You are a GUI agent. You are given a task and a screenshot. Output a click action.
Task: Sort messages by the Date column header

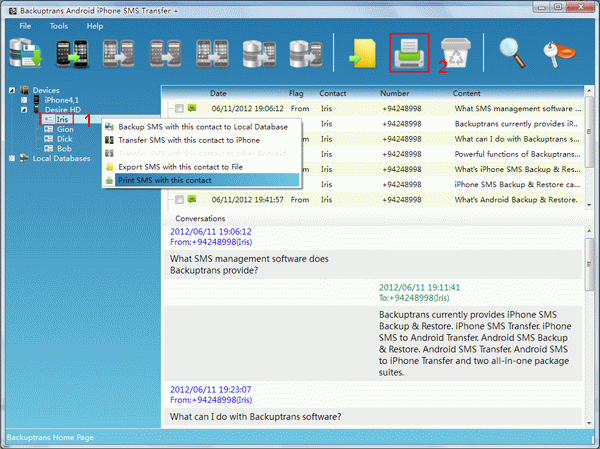tap(218, 93)
